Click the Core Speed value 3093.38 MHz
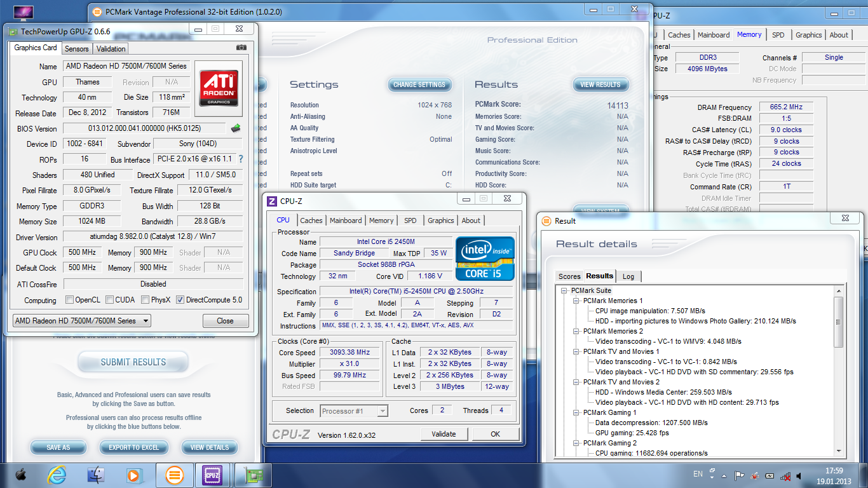The height and width of the screenshot is (488, 868). [350, 352]
